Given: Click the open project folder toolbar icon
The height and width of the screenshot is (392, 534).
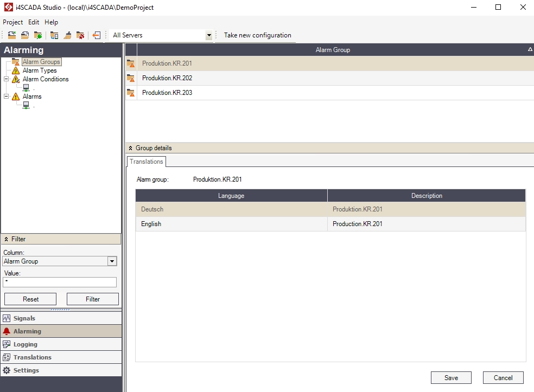Looking at the screenshot, I should 25,35.
